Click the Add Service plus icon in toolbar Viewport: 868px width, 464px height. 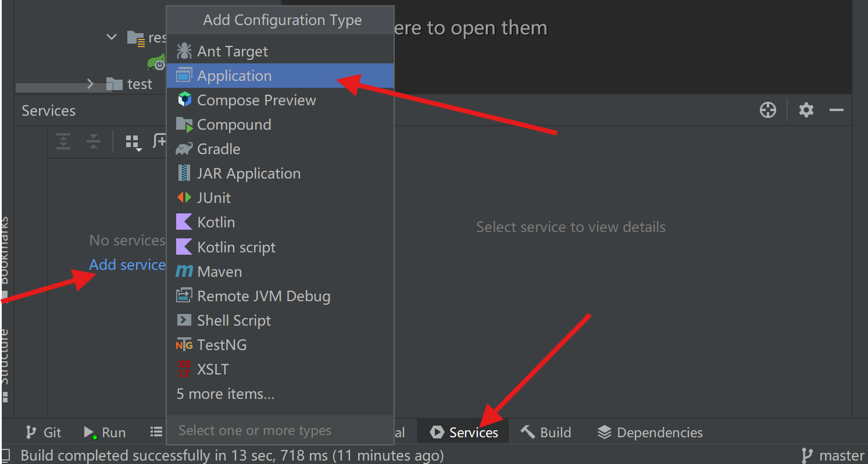160,141
